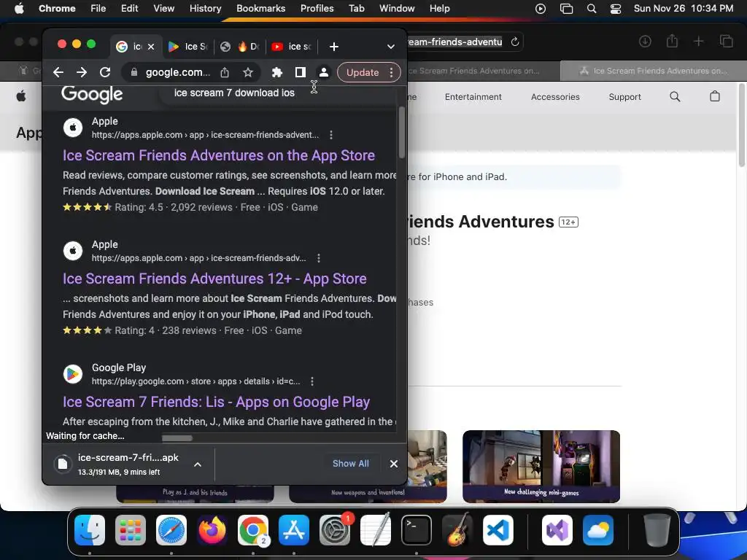Expand the apk download options chevron
The height and width of the screenshot is (560, 747).
[198, 464]
